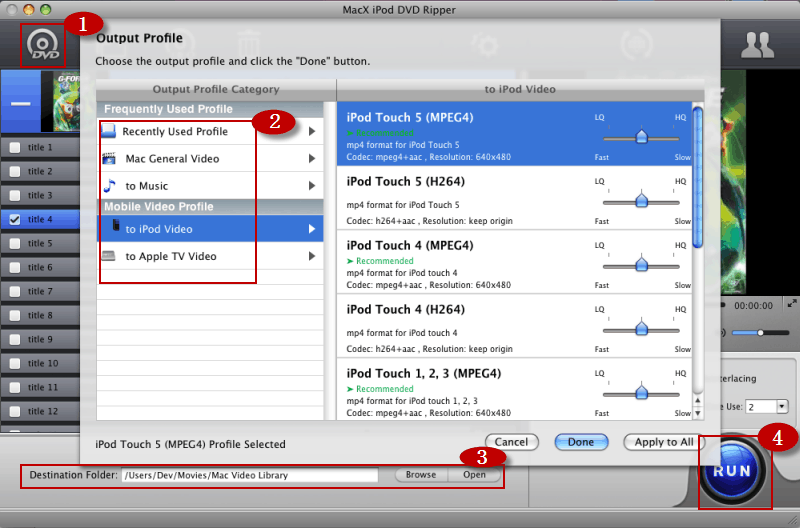Check the title 11 checkbox
Screen dimensions: 800x528
coord(15,387)
